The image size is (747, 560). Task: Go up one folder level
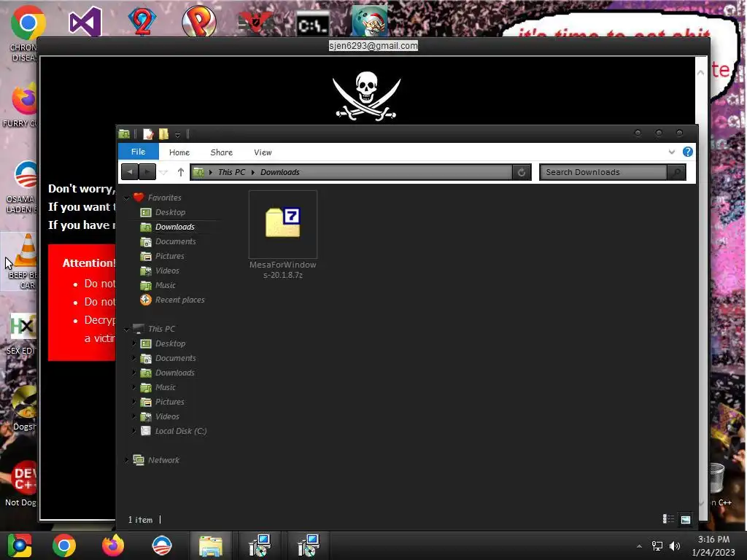[x=181, y=172]
